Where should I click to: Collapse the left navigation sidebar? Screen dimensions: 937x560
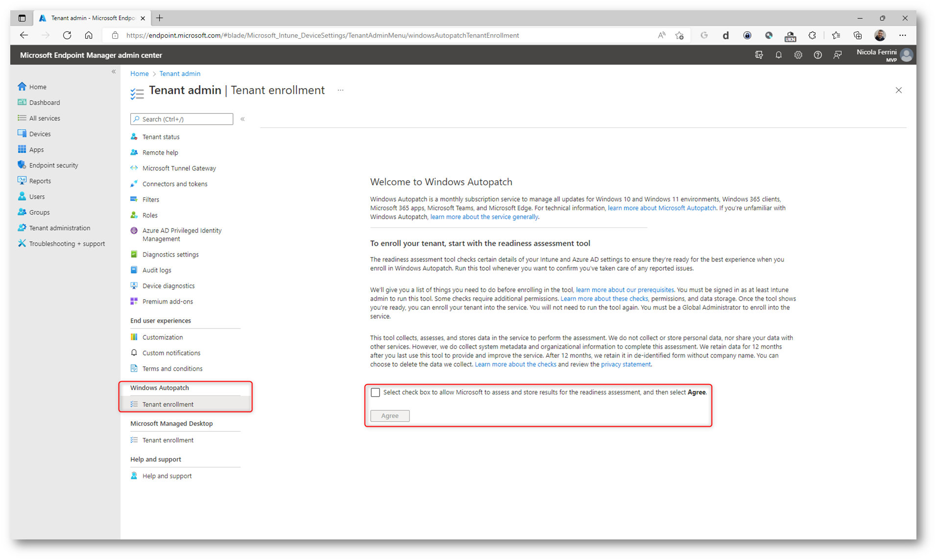114,72
